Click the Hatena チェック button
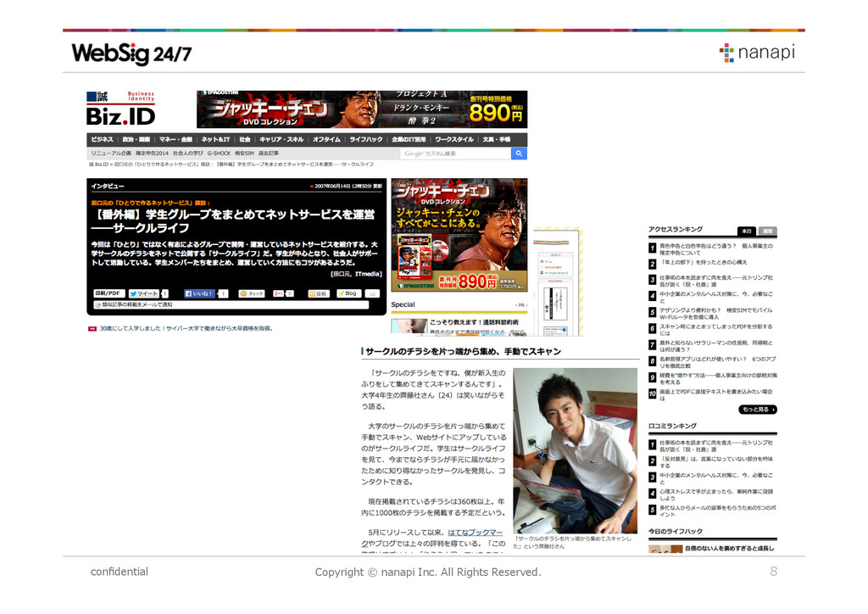Image resolution: width=868 pixels, height=614 pixels. (251, 293)
